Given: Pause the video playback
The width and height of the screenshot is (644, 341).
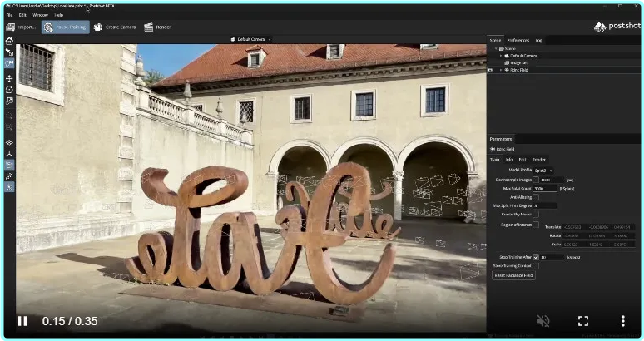Looking at the screenshot, I should tap(22, 321).
